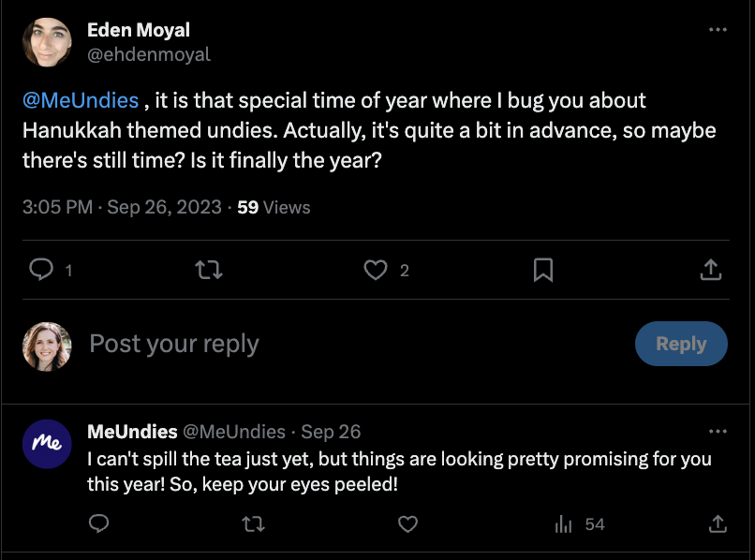Image resolution: width=755 pixels, height=560 pixels.
Task: Open more options for Eden Moyal's tweet
Action: point(718,30)
